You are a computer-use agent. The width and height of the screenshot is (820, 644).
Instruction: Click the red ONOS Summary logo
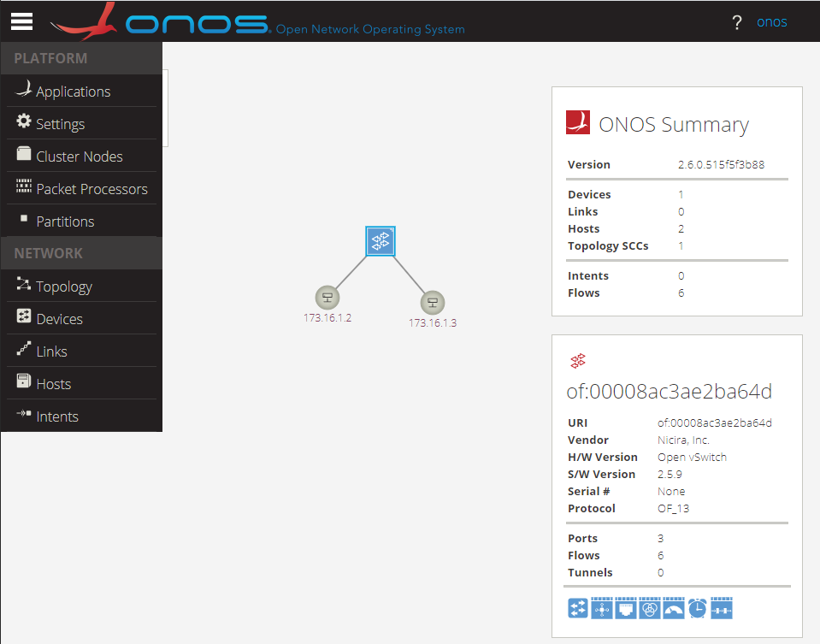click(x=578, y=122)
